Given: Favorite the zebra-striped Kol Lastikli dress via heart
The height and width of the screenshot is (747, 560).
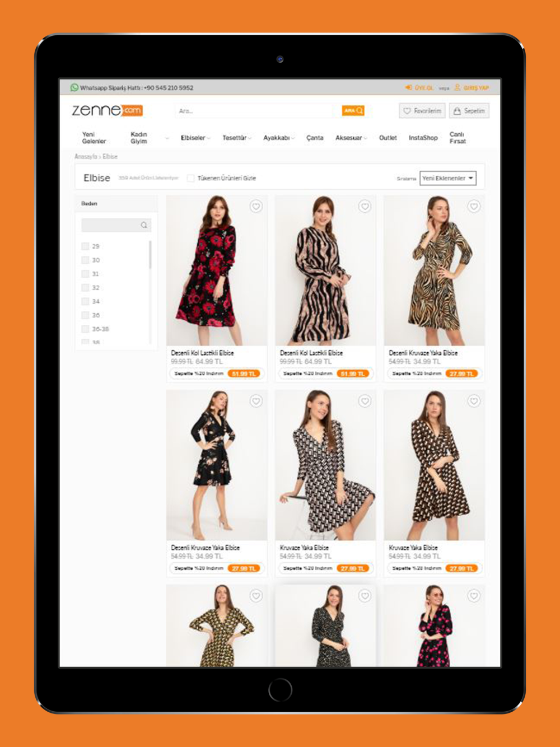Looking at the screenshot, I should click(x=365, y=207).
